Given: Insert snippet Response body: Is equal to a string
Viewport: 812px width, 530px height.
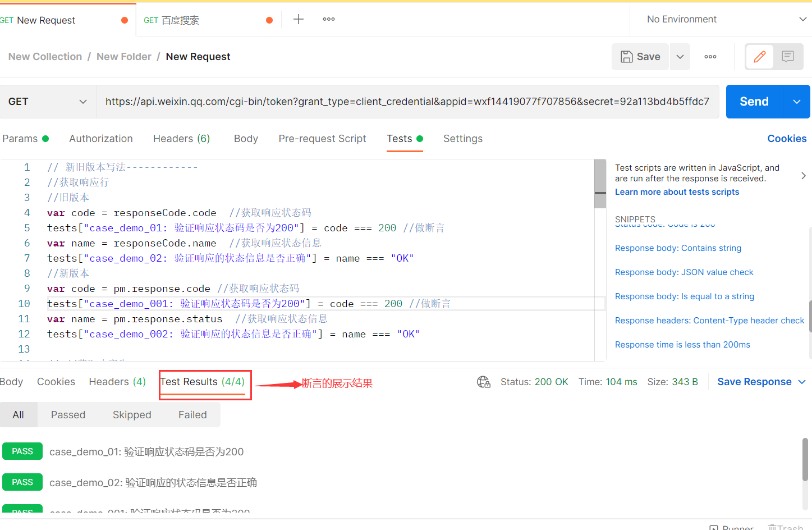Looking at the screenshot, I should click(685, 296).
